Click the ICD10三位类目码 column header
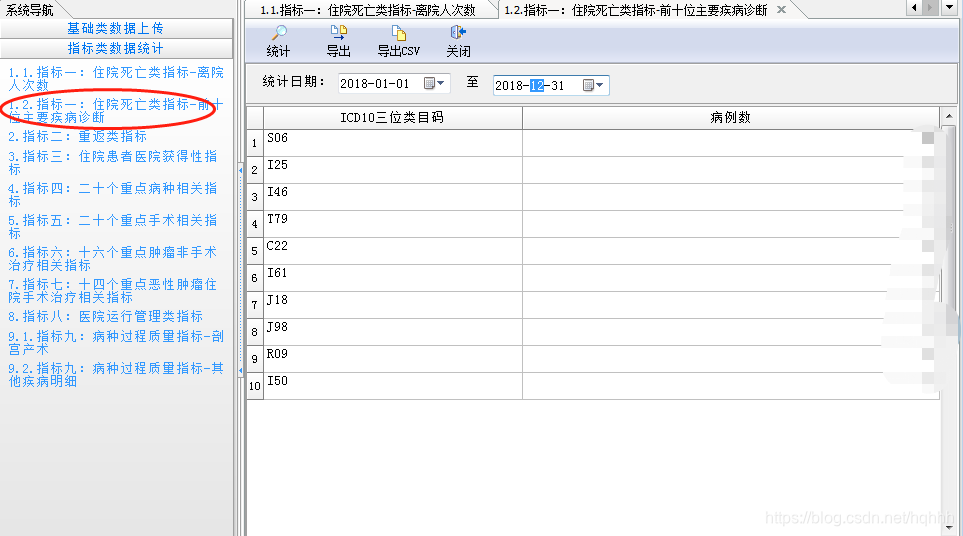The width and height of the screenshot is (963, 536). (x=392, y=117)
